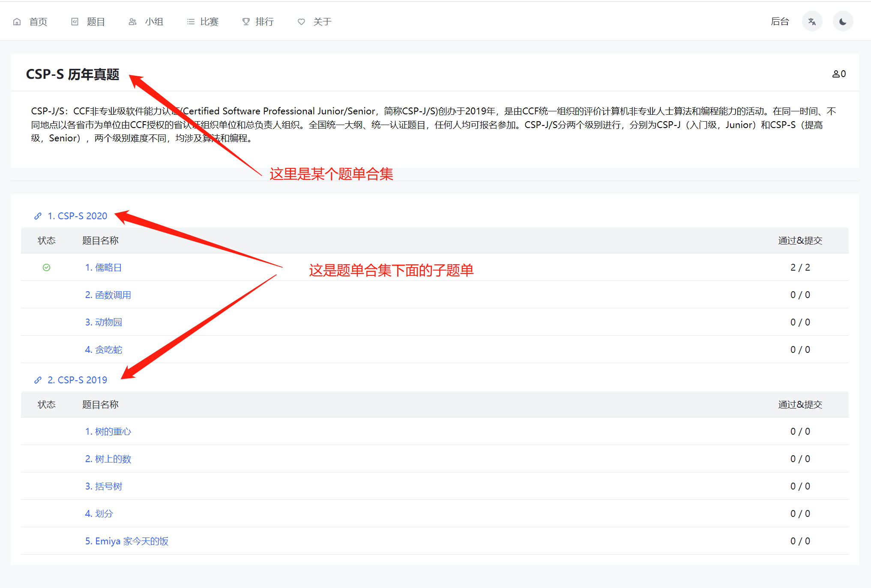871x588 pixels.
Task: Go to 首页 menu item
Action: tap(38, 22)
